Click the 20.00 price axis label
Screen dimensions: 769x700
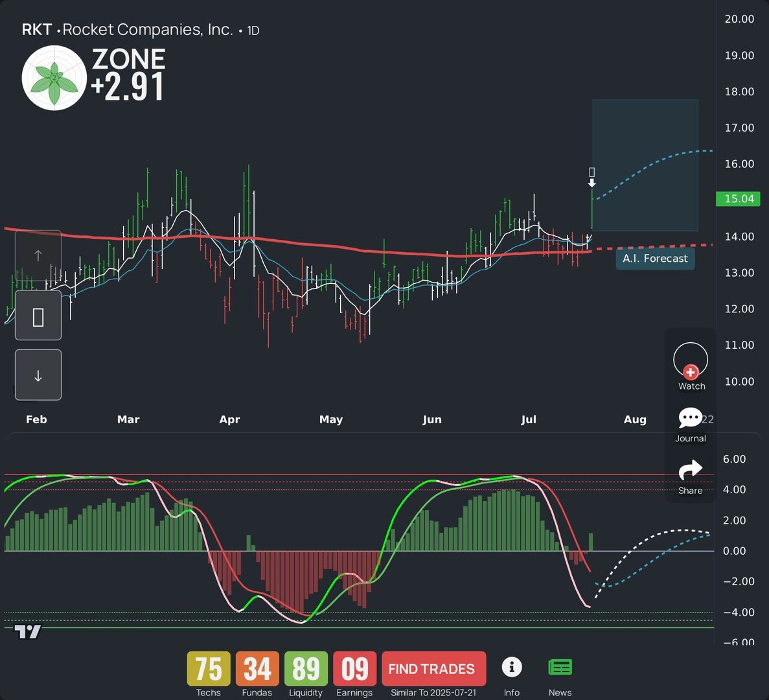pos(739,19)
